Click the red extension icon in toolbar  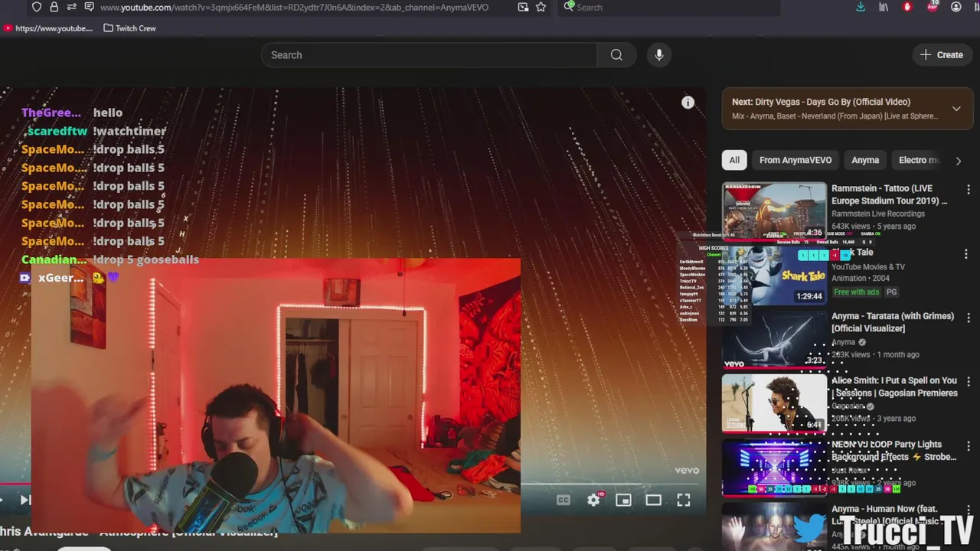click(908, 7)
